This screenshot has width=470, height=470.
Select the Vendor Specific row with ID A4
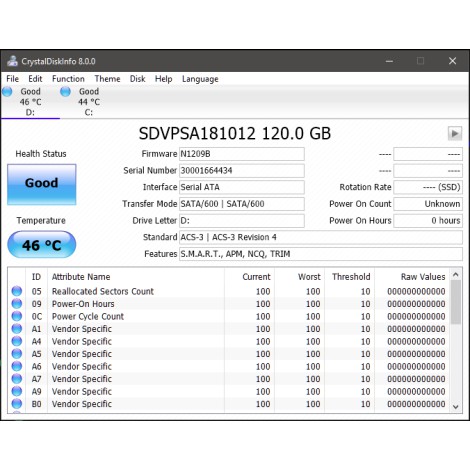tap(229, 341)
